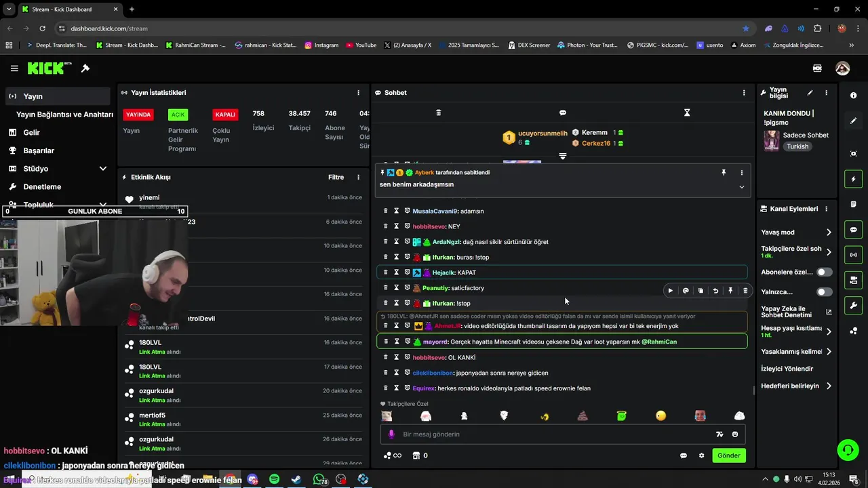Click the chat scrollbar
The height and width of the screenshot is (488, 868).
coord(753,390)
